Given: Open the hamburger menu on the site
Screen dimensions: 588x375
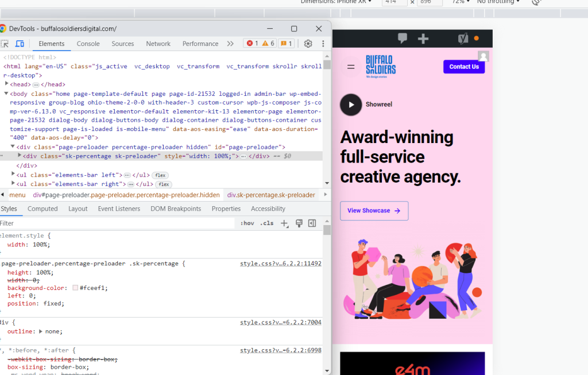Looking at the screenshot, I should pyautogui.click(x=350, y=67).
